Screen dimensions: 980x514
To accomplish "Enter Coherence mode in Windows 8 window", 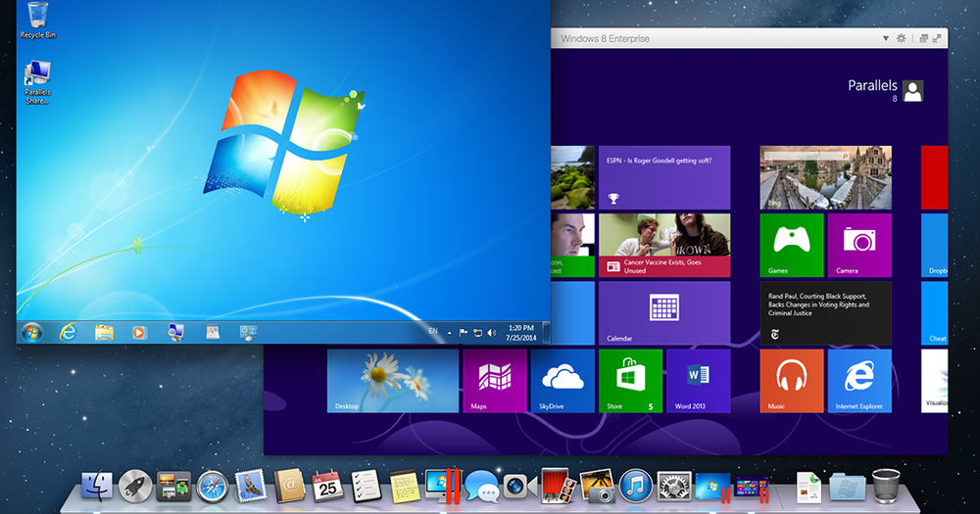I will click(x=924, y=39).
